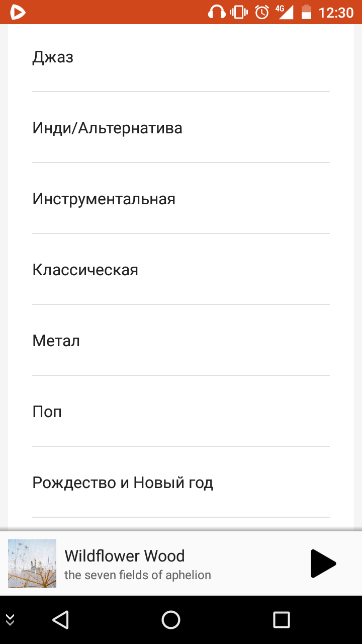Tap the battery indicator icon
Viewport: 362px width, 644px height.
(306, 12)
